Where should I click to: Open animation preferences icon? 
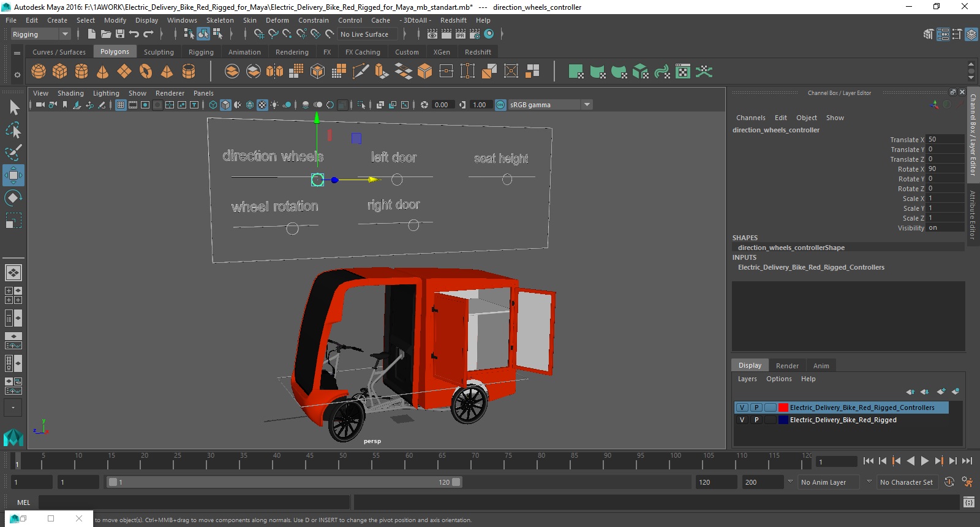967,482
